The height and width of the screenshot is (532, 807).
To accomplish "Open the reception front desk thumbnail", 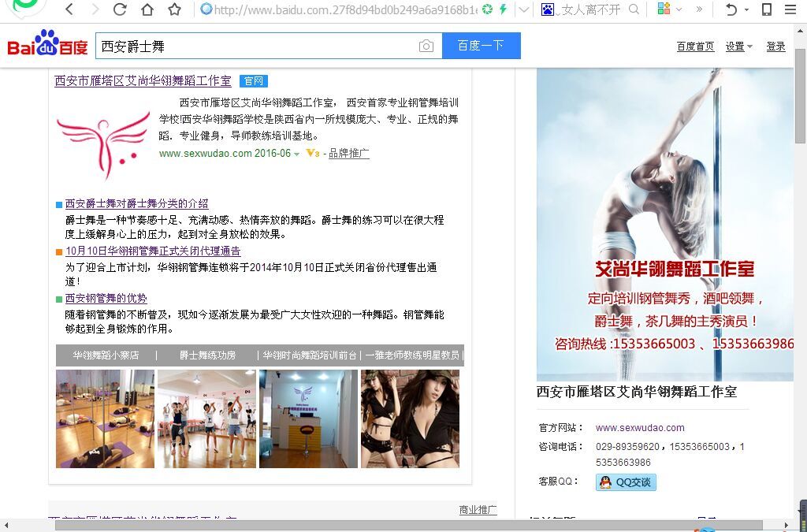I will (308, 419).
